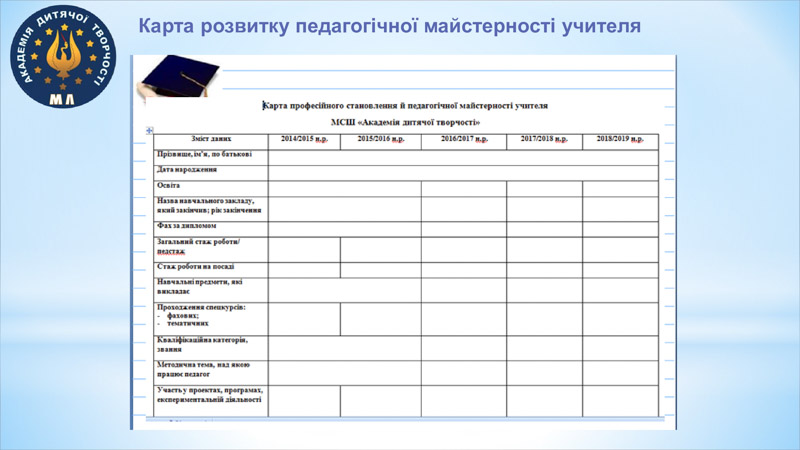The image size is (800, 450).
Task: Select the 2014/2015 н.р. column header
Action: point(304,142)
